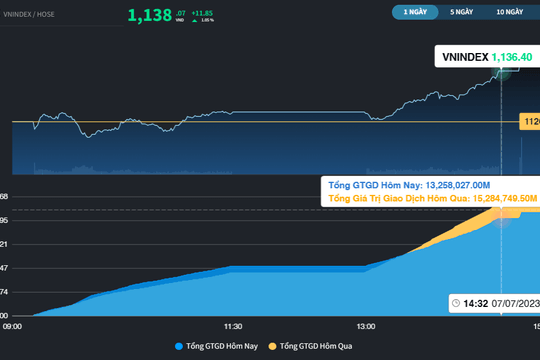The image size is (540, 360).
Task: Click the green up-arrow change icon
Action: (x=195, y=21)
